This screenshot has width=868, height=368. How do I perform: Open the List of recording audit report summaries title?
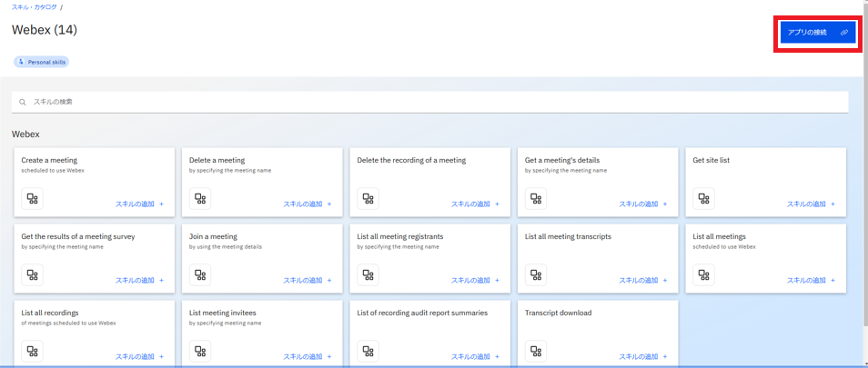click(422, 313)
